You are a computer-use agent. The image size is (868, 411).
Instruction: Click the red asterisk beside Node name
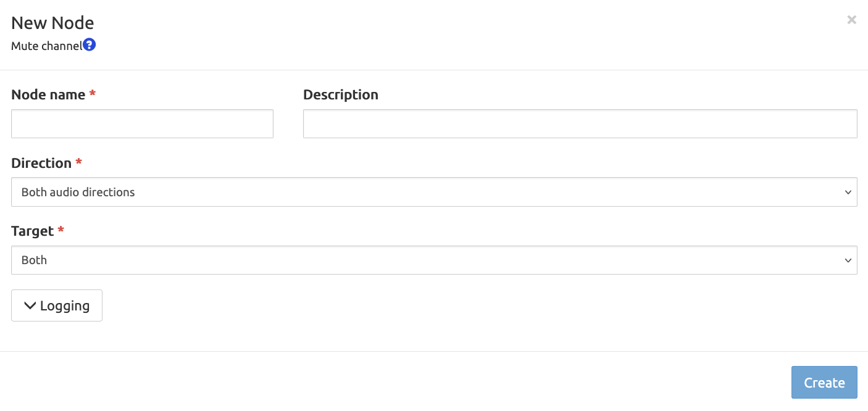(93, 94)
